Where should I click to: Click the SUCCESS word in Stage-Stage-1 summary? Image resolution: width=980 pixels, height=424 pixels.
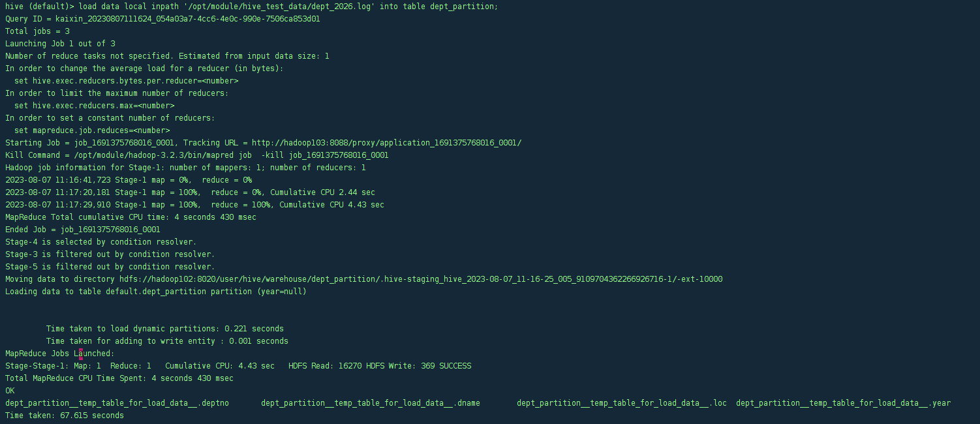[x=455, y=366]
